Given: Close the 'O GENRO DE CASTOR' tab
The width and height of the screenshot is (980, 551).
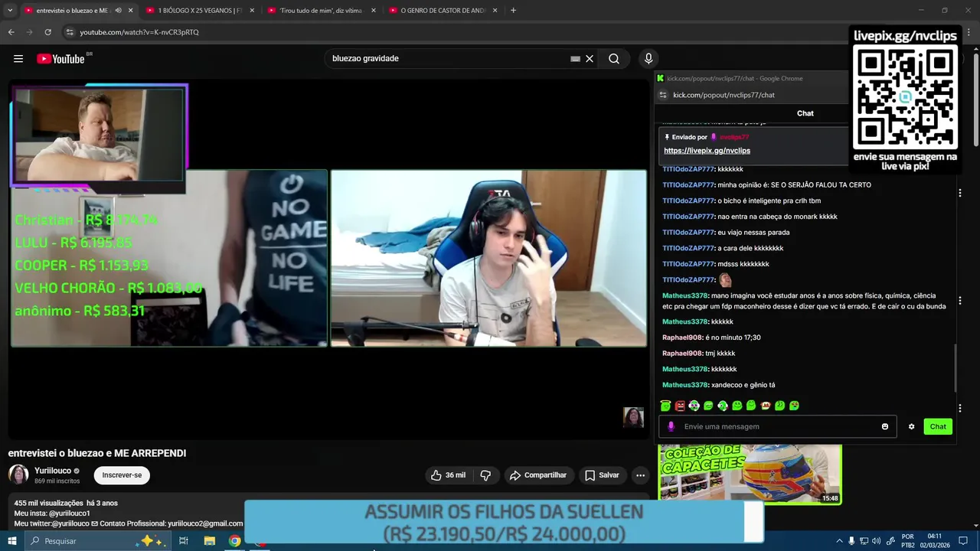Looking at the screenshot, I should [x=495, y=11].
